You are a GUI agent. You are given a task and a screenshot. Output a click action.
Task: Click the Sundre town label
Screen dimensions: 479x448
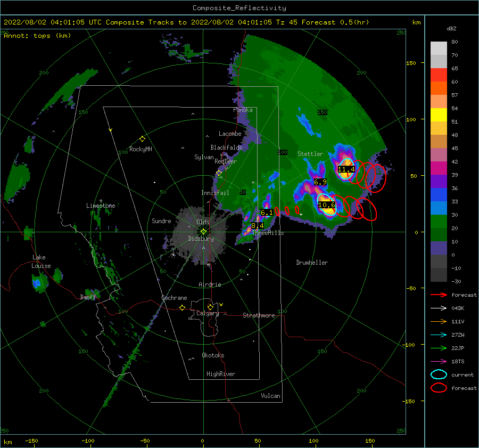point(161,221)
